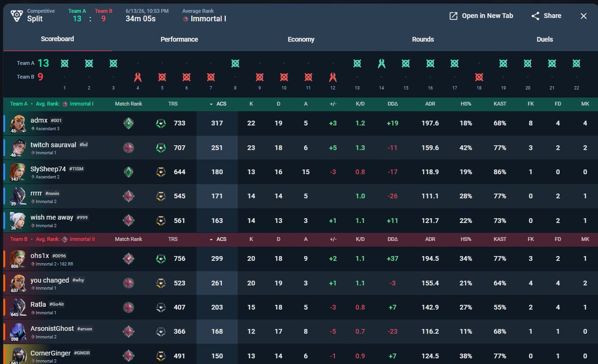Click admx's ACS value 317
The width and height of the screenshot is (598, 364).
pos(217,123)
